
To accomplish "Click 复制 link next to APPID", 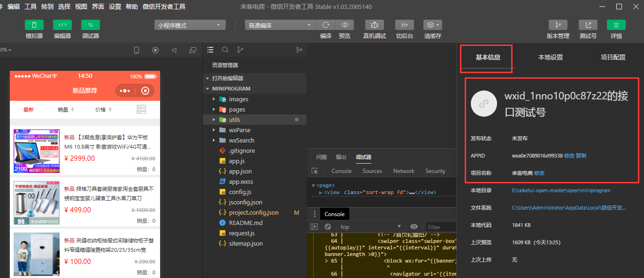I will click(x=581, y=156).
